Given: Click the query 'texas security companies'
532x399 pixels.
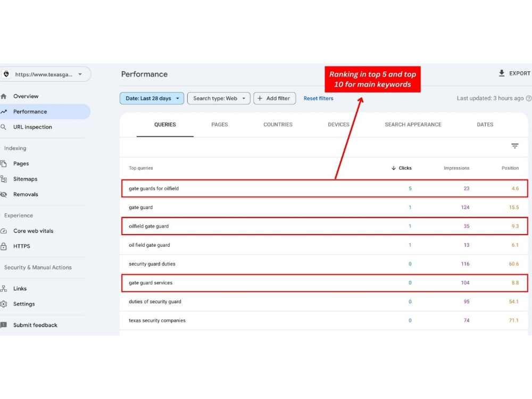Looking at the screenshot, I should point(157,320).
